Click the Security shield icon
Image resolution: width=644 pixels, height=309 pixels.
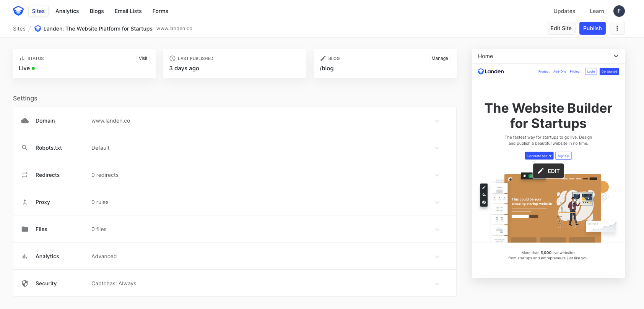pyautogui.click(x=25, y=283)
